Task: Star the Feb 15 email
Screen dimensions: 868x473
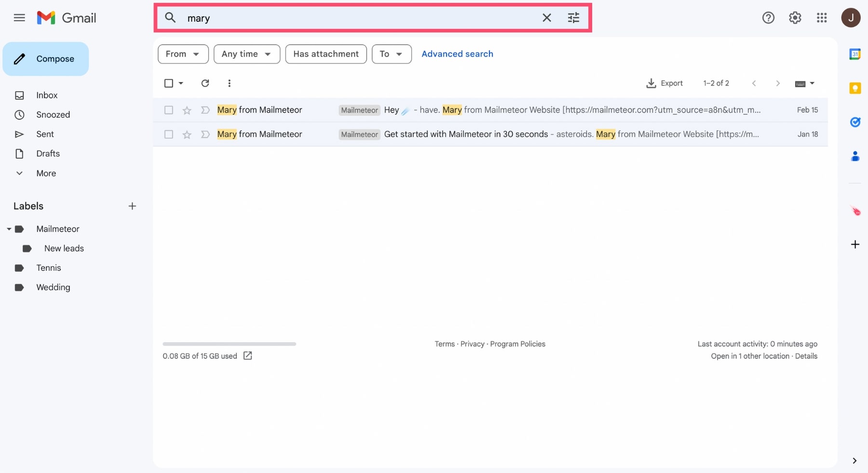Action: pos(187,111)
